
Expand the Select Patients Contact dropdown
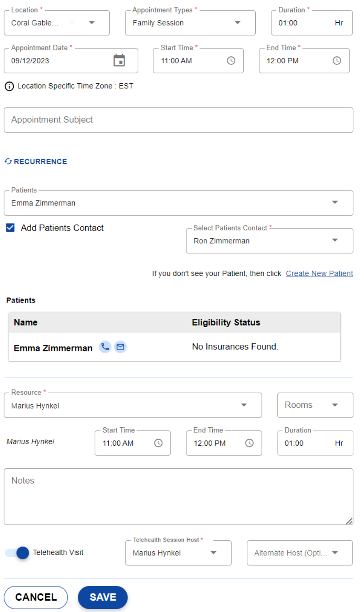point(335,241)
